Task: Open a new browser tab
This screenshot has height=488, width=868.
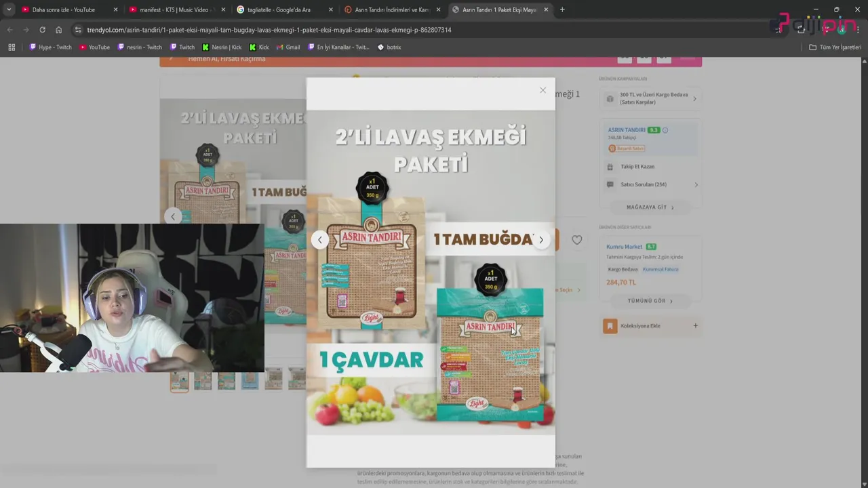Action: 562,9
